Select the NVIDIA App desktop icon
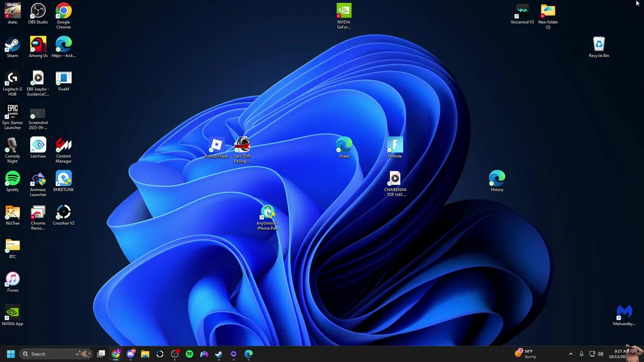644x362 pixels. click(x=13, y=316)
